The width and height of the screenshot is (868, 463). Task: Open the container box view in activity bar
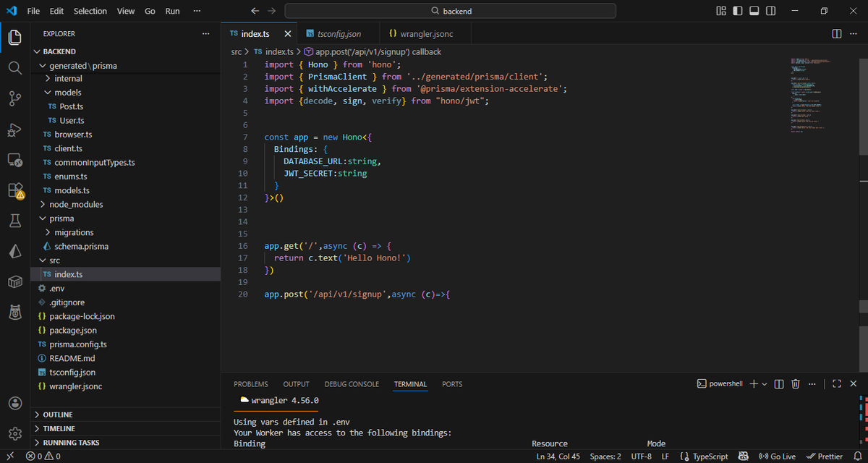pyautogui.click(x=14, y=281)
